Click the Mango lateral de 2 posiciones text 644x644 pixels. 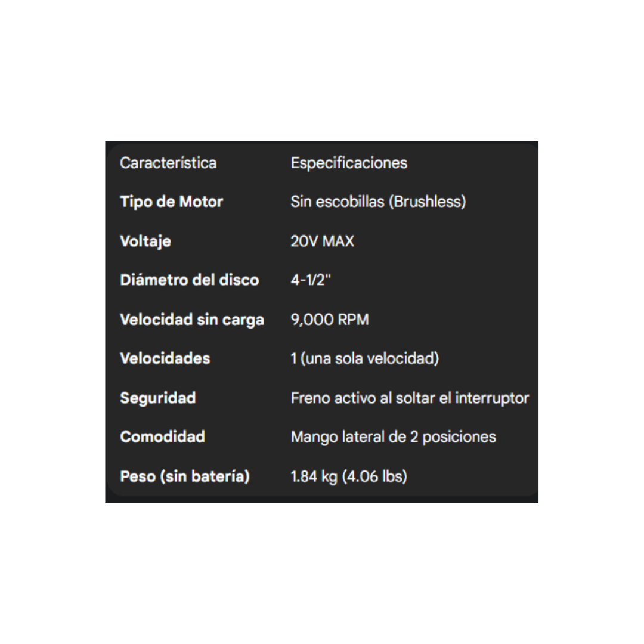point(393,436)
